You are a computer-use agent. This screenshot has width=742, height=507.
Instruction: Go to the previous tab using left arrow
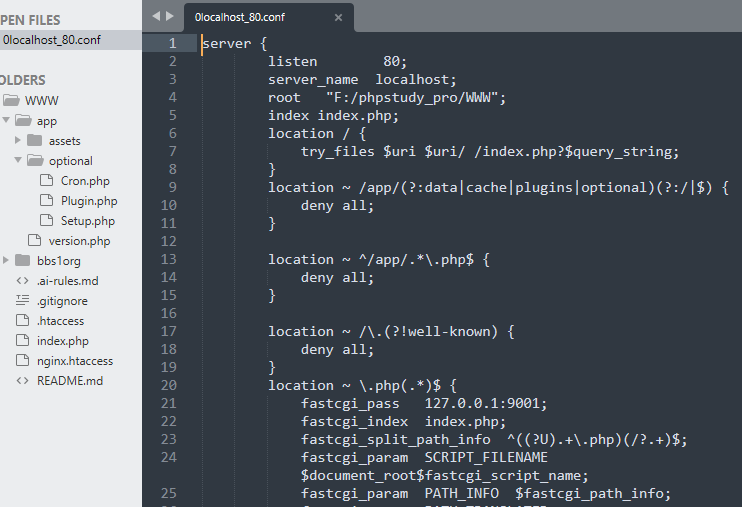click(x=156, y=16)
